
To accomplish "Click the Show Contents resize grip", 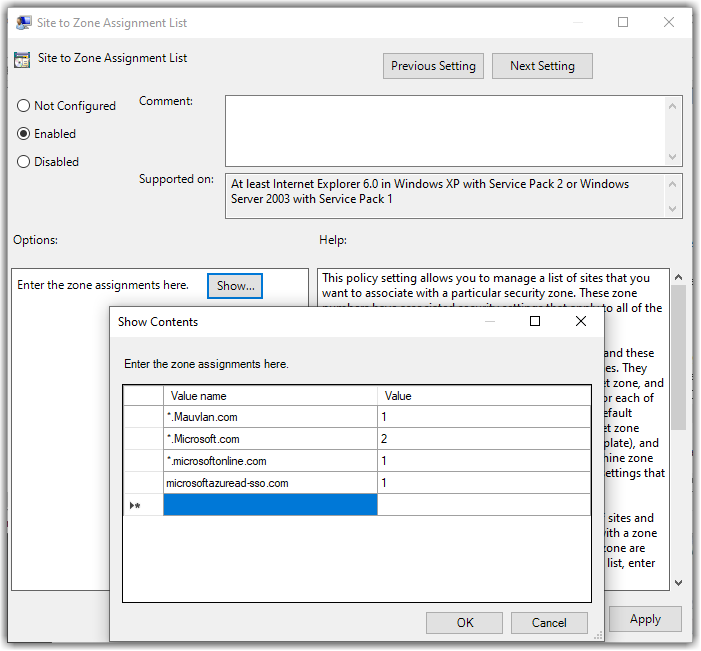I will pos(598,635).
